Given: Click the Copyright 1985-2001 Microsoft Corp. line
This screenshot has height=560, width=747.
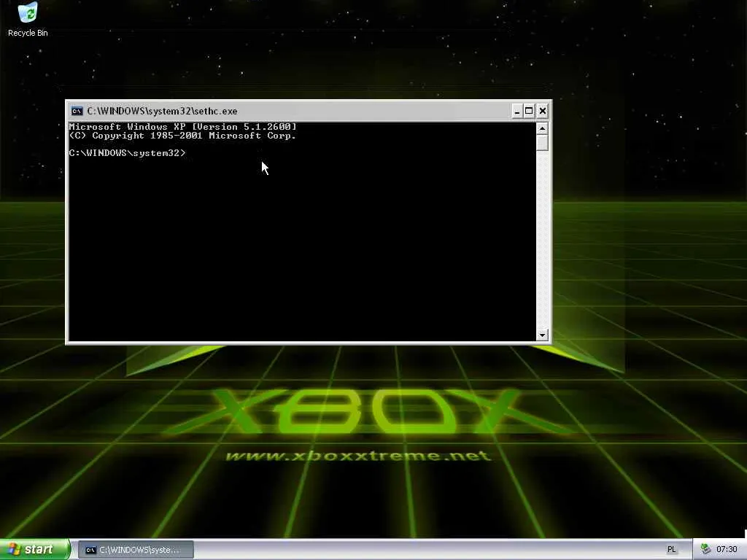Looking at the screenshot, I should pos(182,136).
